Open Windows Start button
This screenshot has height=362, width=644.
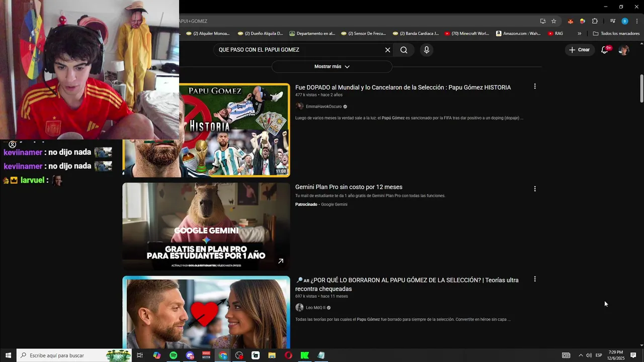(8, 355)
